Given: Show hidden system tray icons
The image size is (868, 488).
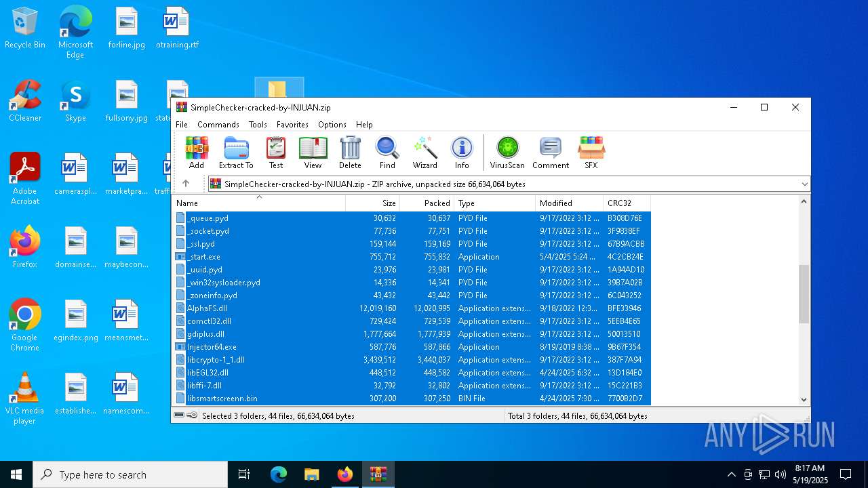Looking at the screenshot, I should click(731, 474).
